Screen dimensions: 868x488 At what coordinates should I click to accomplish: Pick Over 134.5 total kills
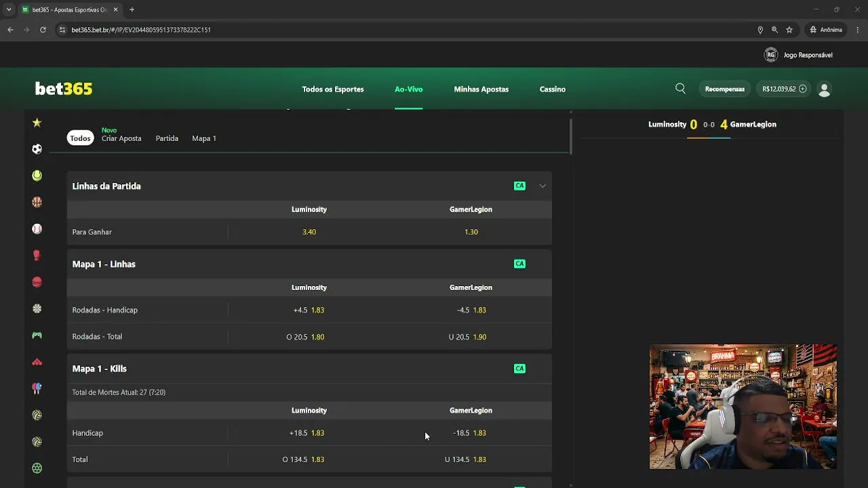[x=309, y=460]
